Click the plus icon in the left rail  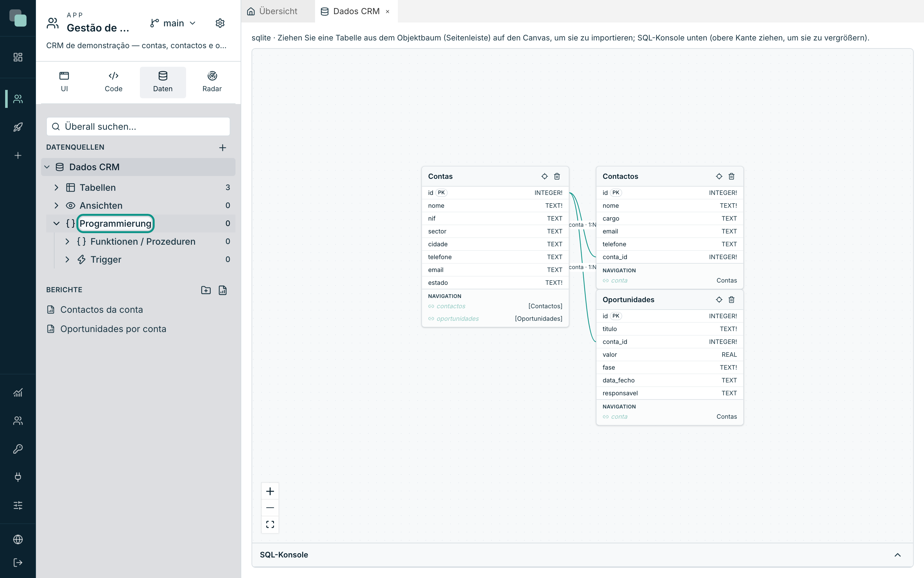coord(18,156)
